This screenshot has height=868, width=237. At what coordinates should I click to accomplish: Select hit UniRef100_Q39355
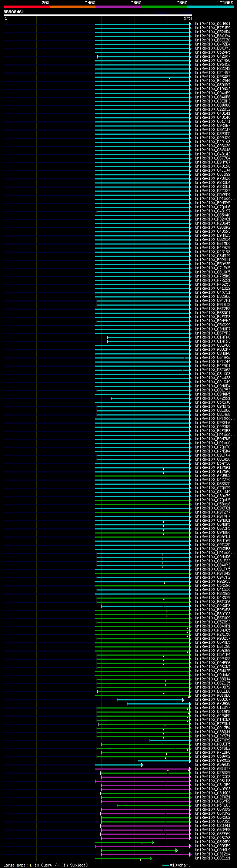213,134
